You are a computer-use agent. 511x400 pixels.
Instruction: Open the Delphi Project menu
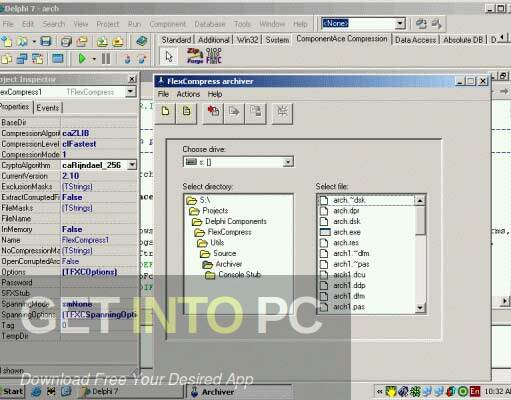click(108, 24)
